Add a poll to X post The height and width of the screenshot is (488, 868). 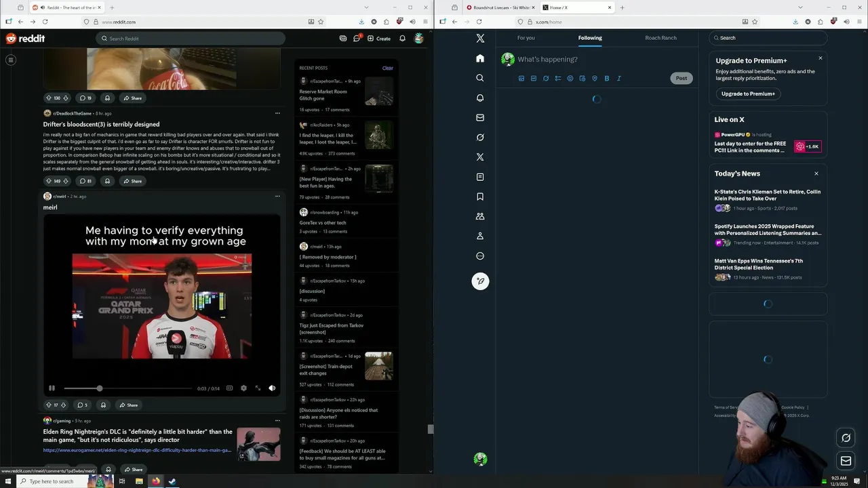(x=558, y=79)
